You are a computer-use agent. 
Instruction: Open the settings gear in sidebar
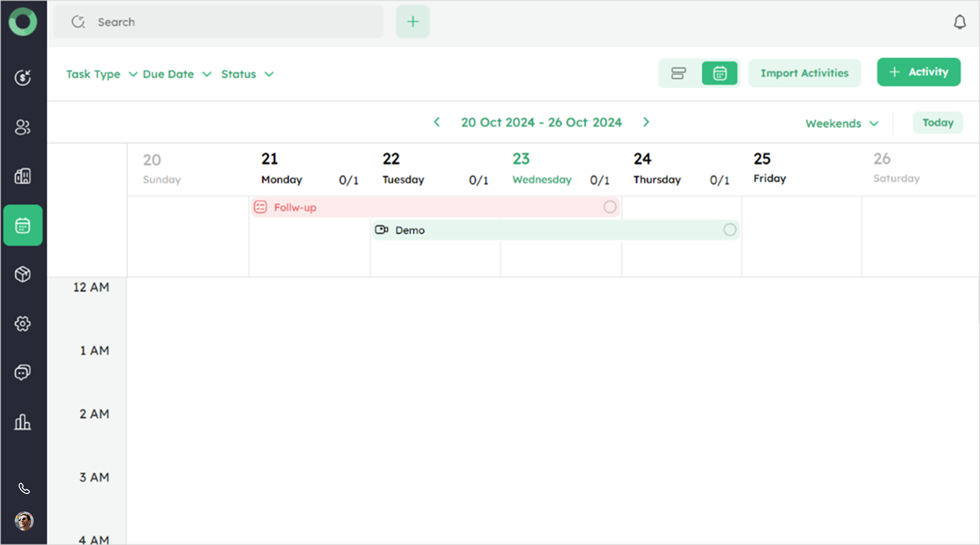[x=23, y=324]
